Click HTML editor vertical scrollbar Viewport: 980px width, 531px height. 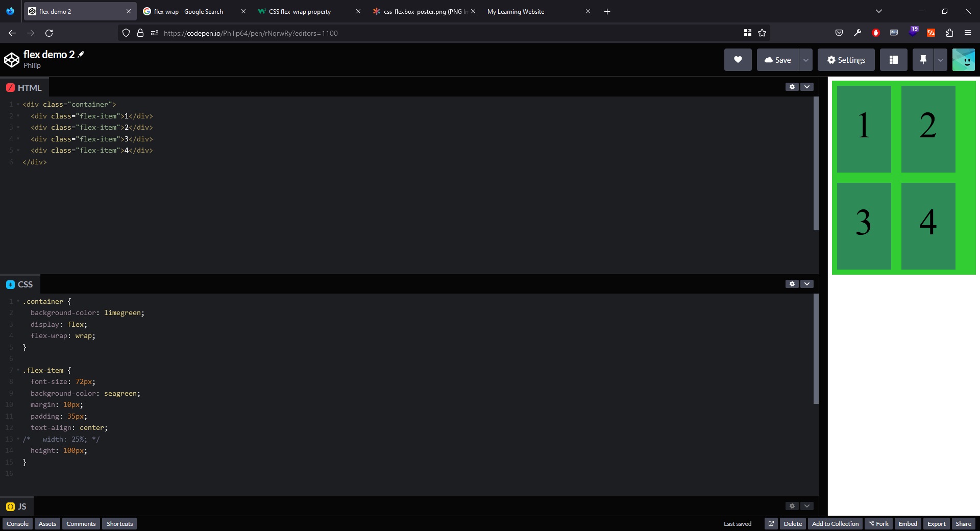coord(816,163)
